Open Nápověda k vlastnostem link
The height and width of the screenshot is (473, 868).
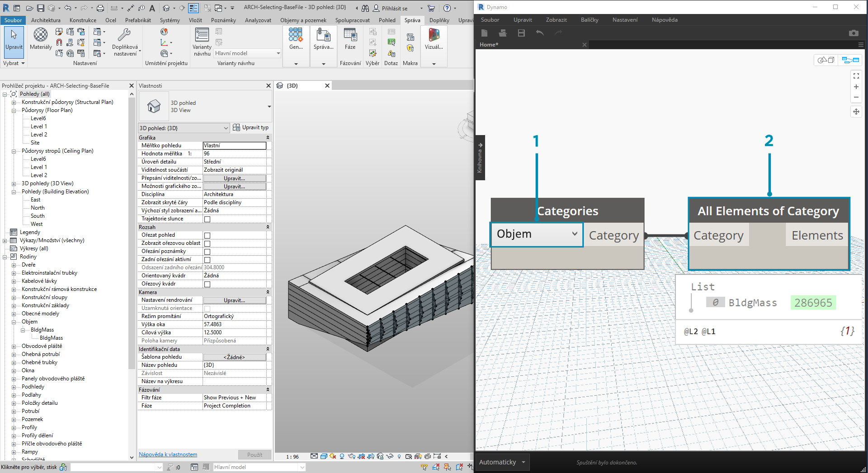coord(168,454)
